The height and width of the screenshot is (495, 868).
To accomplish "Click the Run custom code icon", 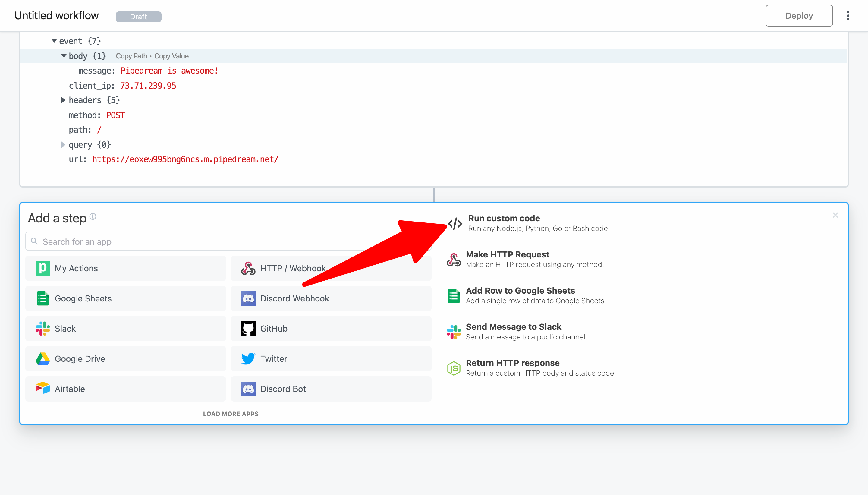I will click(x=454, y=224).
